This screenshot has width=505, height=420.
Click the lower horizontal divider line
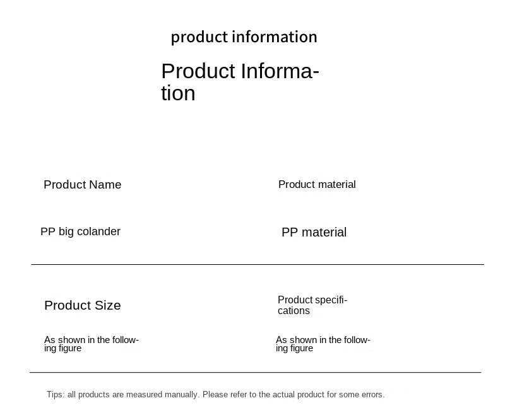255,372
